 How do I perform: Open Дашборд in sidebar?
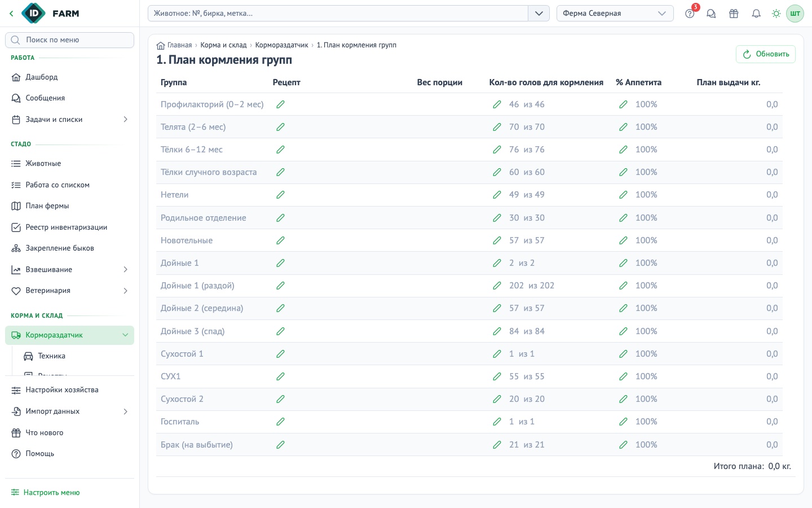69,77
